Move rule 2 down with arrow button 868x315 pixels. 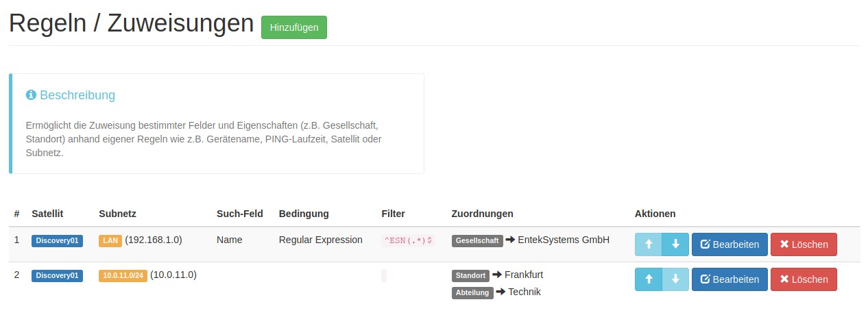(675, 279)
